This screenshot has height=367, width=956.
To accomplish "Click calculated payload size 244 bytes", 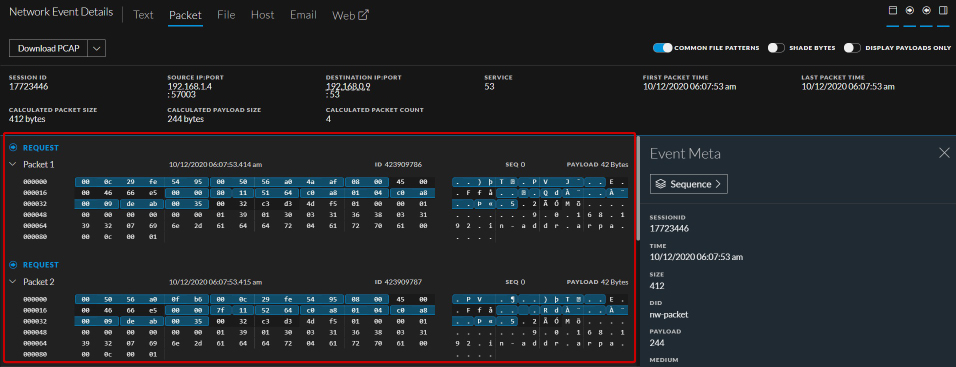I will pos(186,119).
